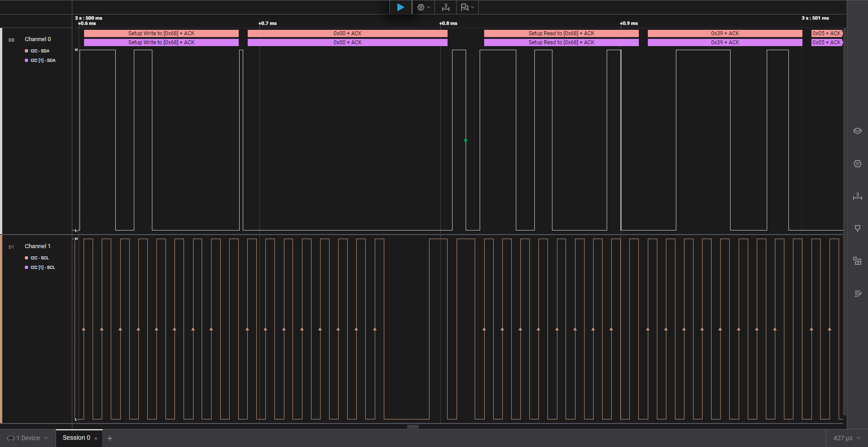Viewport: 868px width, 447px height.
Task: Start capture with the blue play button
Action: 400,7
